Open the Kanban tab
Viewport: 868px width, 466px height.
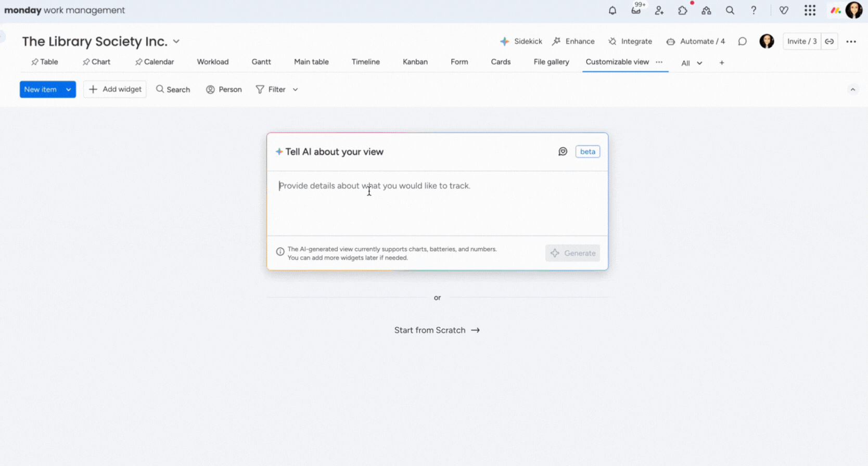pos(415,62)
